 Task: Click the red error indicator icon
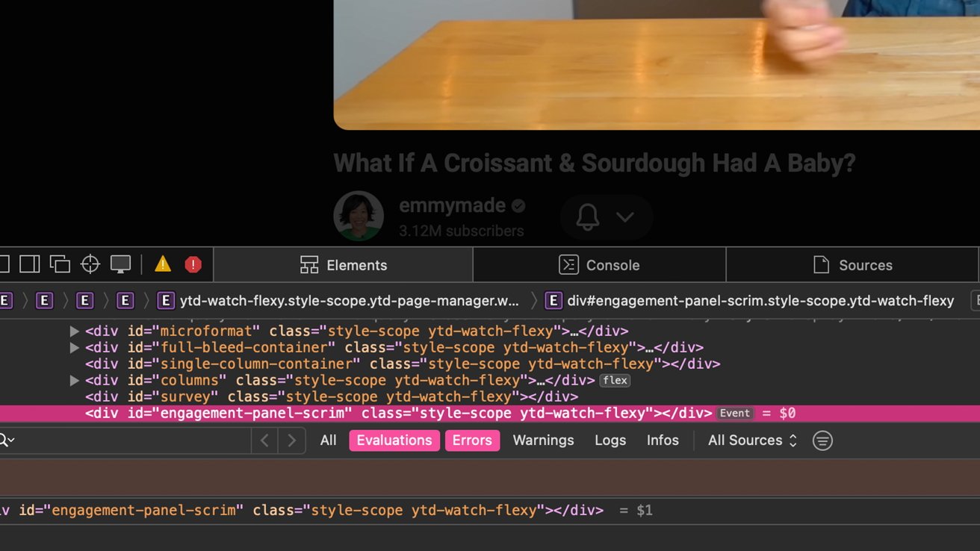point(193,264)
